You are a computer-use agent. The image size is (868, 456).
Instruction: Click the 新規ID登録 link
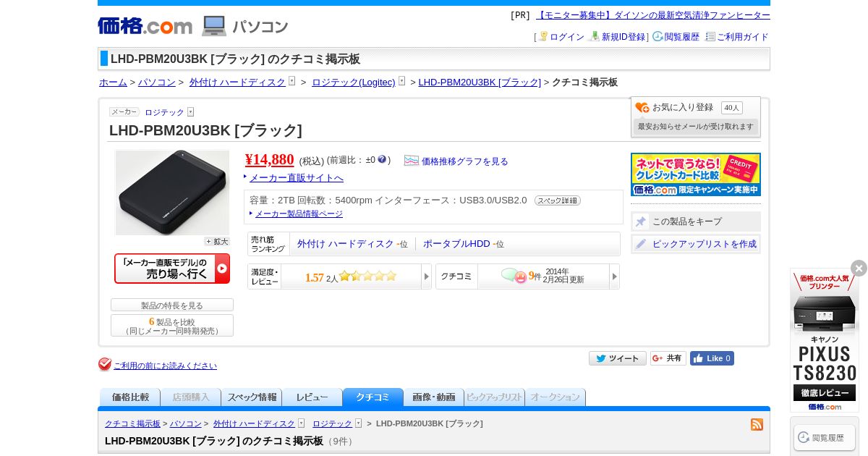pyautogui.click(x=624, y=37)
